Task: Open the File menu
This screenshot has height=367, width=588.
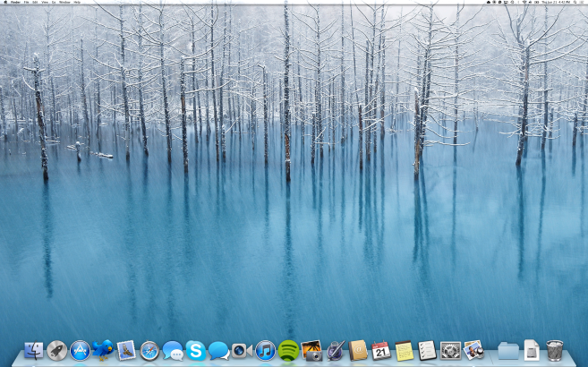Action: pyautogui.click(x=26, y=3)
